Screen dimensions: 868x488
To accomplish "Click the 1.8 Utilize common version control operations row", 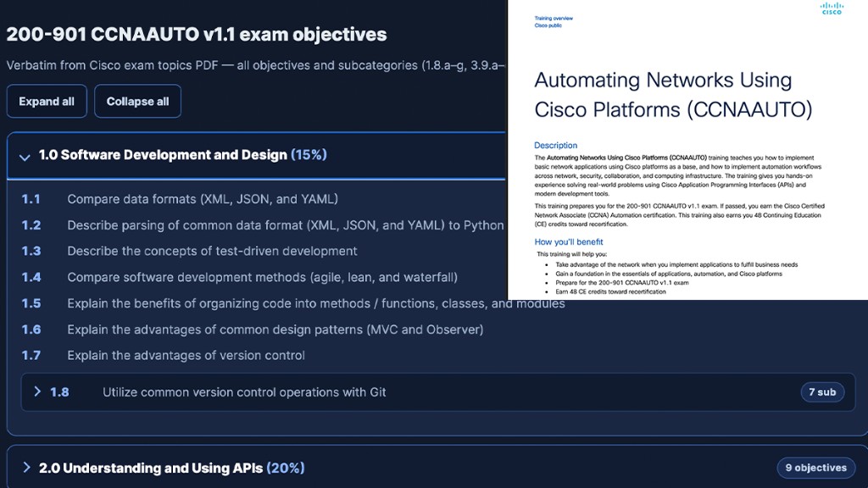I will point(438,392).
